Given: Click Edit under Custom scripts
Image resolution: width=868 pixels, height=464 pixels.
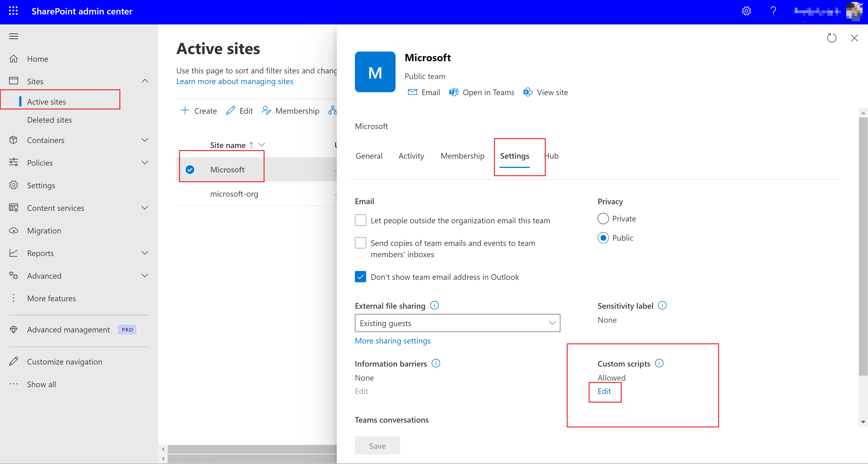Looking at the screenshot, I should click(604, 391).
